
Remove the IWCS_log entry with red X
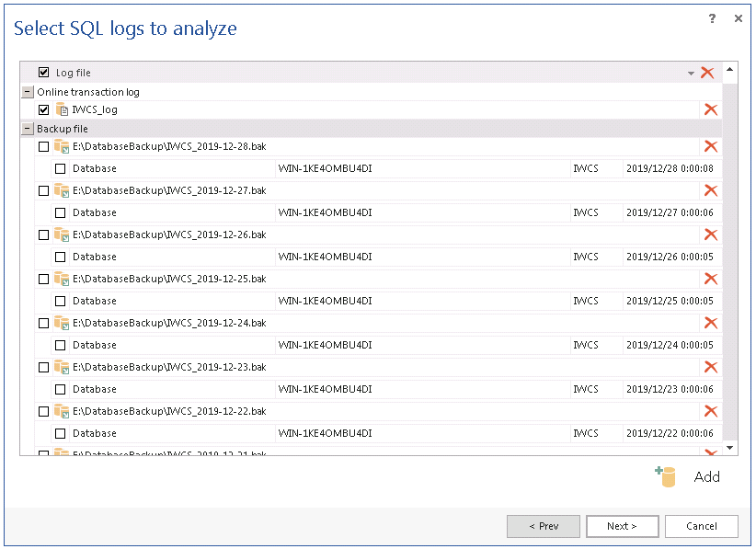point(710,109)
